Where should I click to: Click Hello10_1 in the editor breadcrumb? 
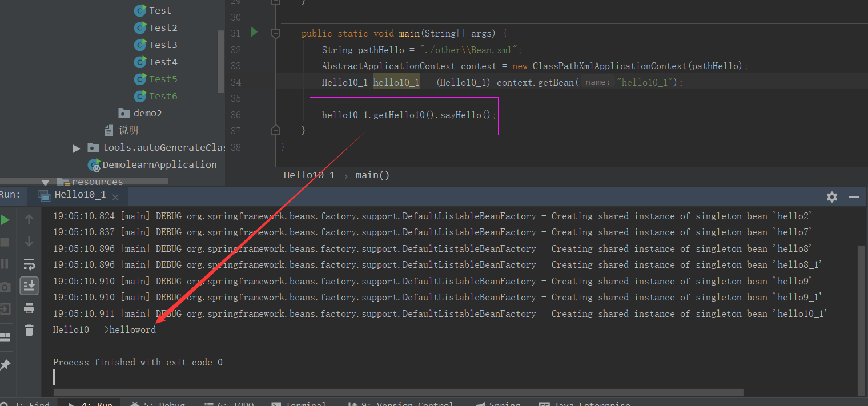[x=309, y=175]
